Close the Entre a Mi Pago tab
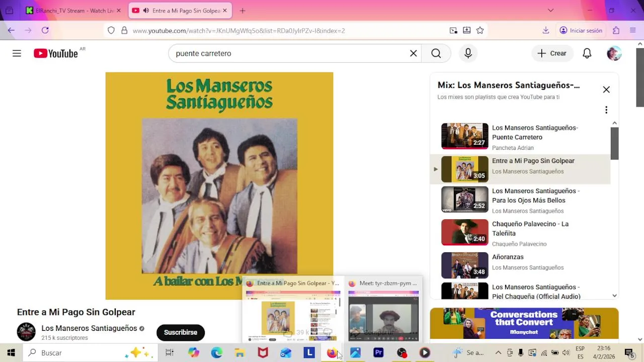 pyautogui.click(x=225, y=11)
